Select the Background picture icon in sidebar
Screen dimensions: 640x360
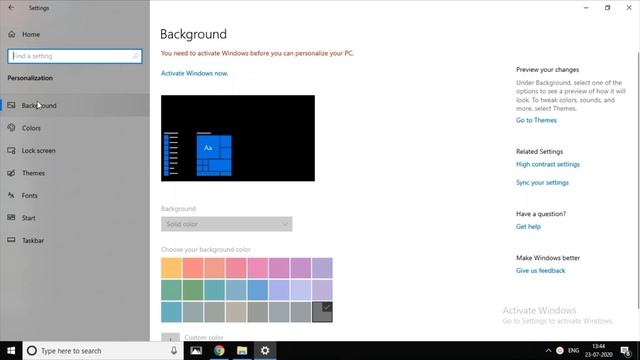pos(11,105)
